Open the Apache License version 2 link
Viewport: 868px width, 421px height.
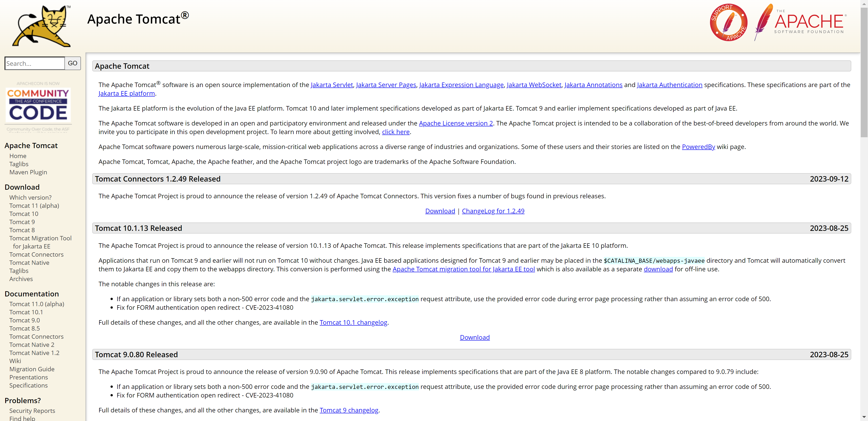pyautogui.click(x=455, y=123)
